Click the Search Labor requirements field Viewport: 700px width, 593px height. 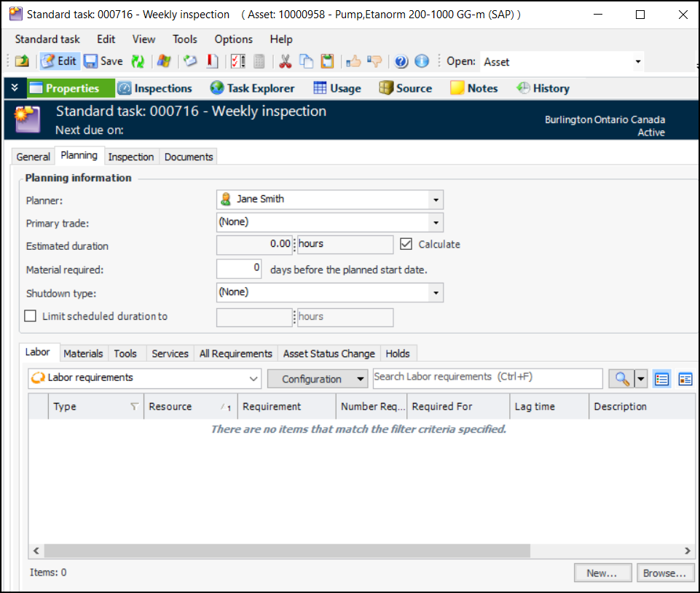pos(487,378)
